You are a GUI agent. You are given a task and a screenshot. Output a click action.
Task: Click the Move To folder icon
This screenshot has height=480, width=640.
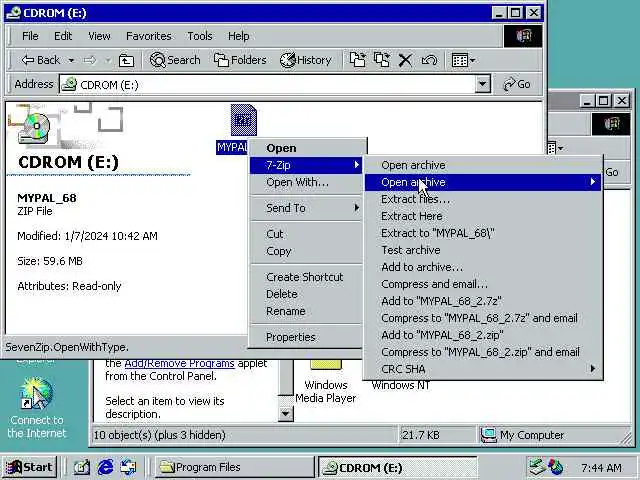click(x=358, y=60)
